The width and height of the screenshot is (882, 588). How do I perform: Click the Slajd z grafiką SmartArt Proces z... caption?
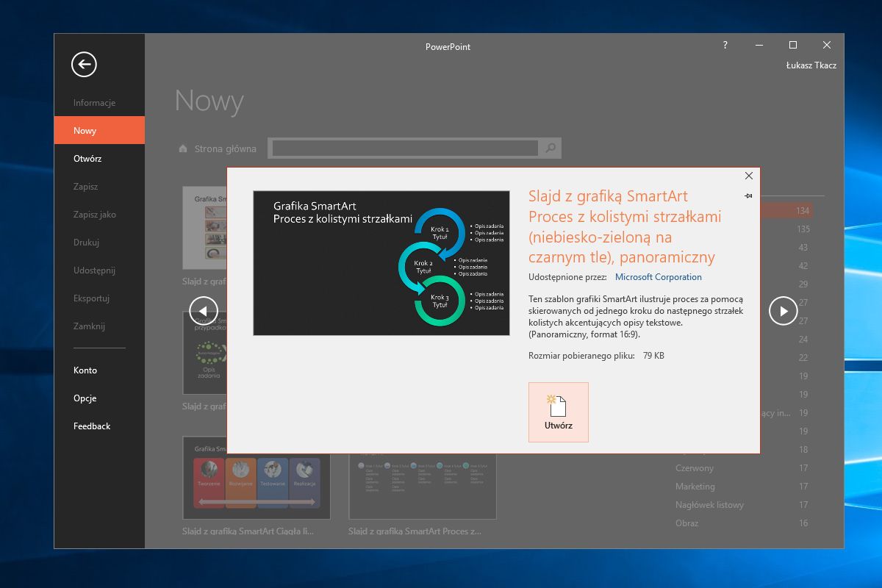tap(415, 531)
